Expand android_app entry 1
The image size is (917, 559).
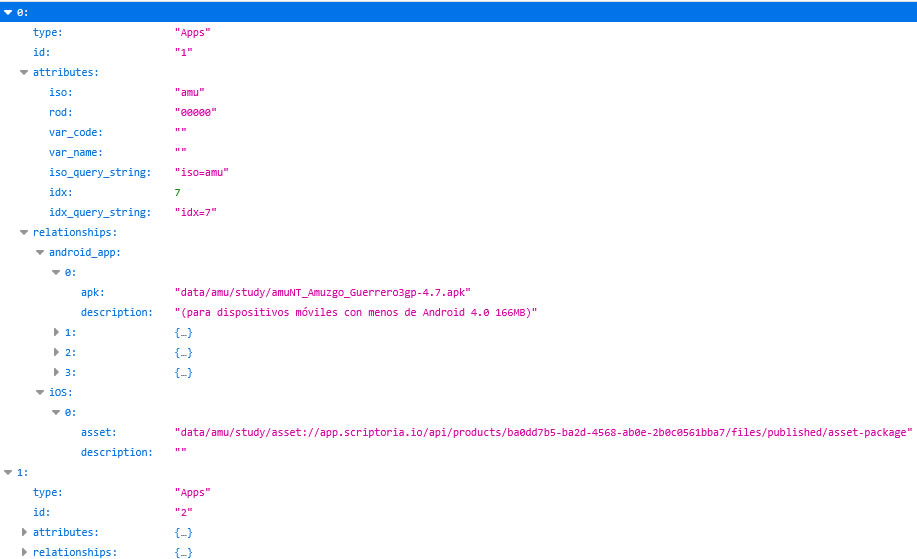click(x=57, y=332)
